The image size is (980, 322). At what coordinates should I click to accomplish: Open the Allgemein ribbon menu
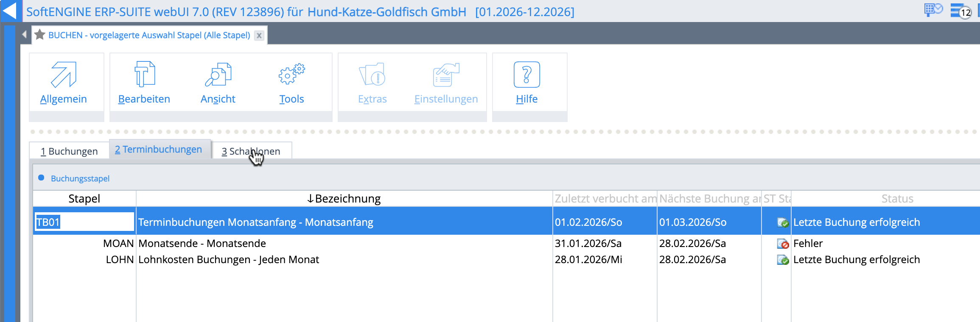(64, 83)
